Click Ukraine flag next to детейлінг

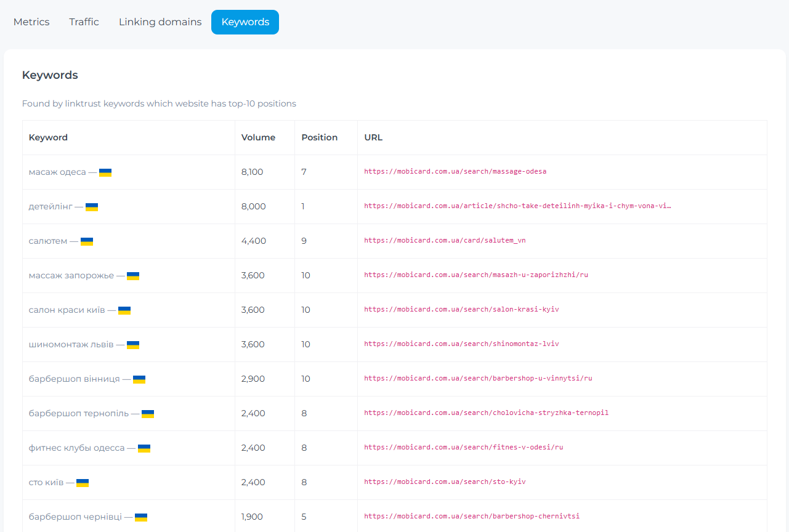coord(92,207)
